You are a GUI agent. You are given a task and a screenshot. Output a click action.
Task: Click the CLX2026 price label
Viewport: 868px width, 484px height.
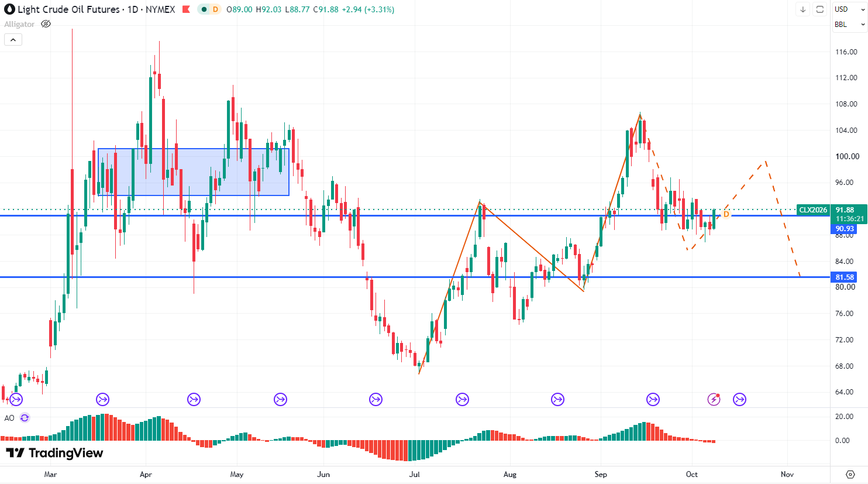coord(814,210)
